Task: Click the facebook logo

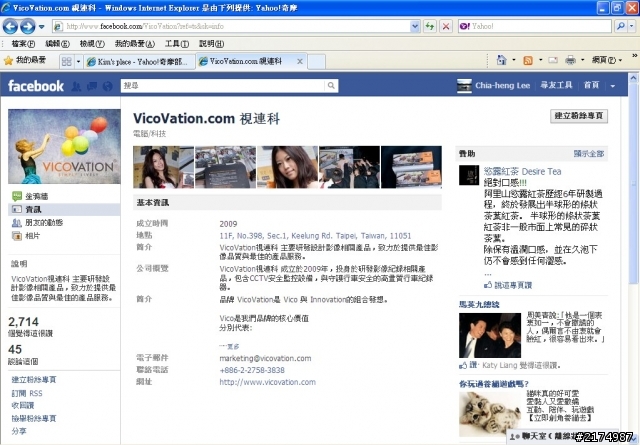Action: [36, 86]
